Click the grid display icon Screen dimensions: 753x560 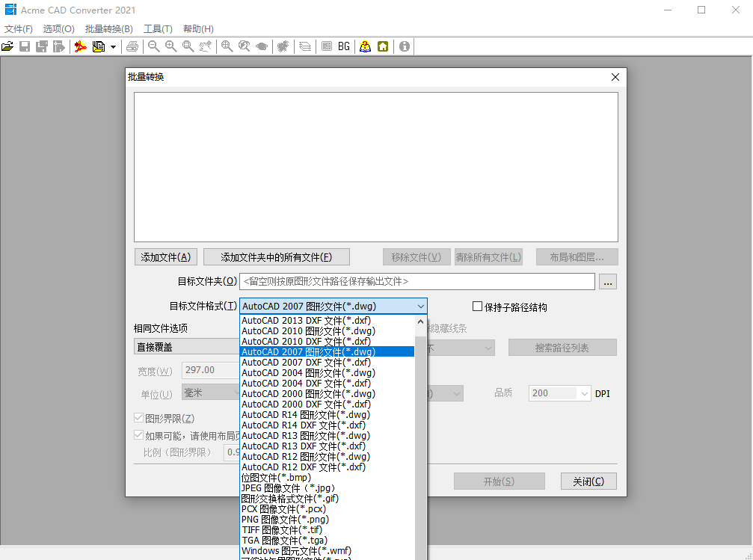click(x=327, y=46)
